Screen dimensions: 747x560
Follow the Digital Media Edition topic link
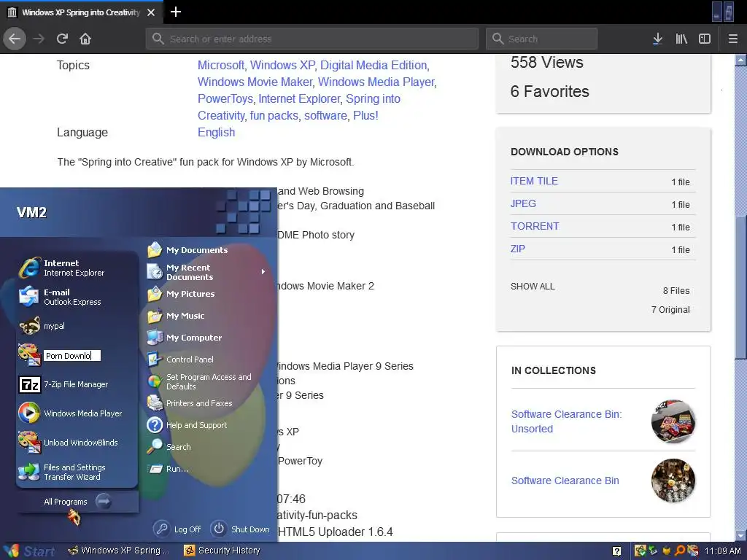click(373, 65)
